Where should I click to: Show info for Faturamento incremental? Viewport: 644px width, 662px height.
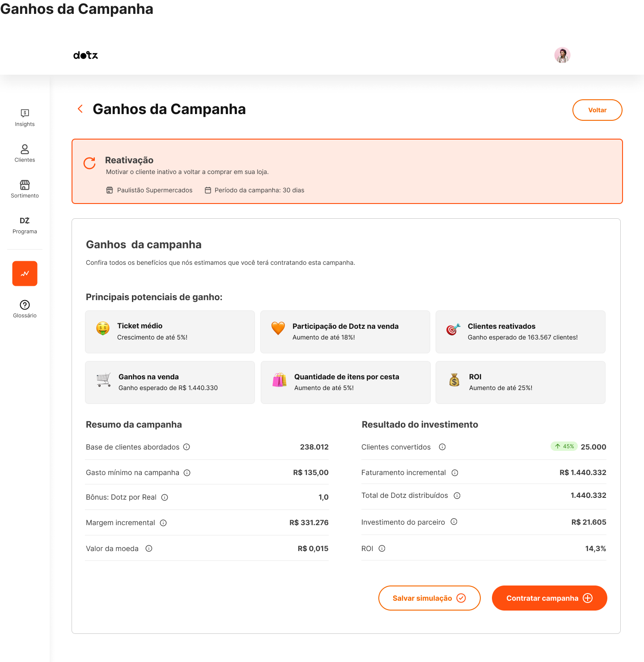click(455, 473)
